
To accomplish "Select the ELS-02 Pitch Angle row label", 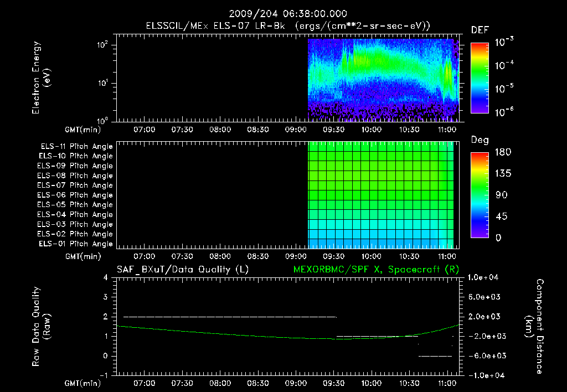I will coord(75,234).
